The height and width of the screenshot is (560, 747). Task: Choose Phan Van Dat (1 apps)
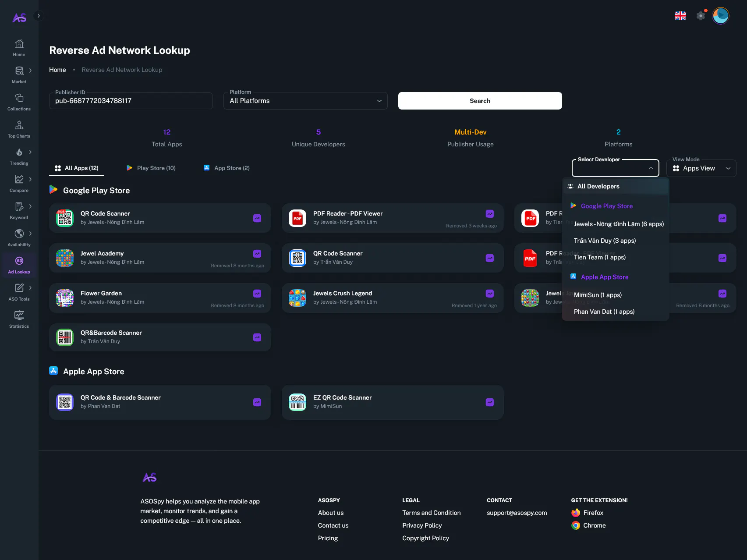[x=615, y=312]
